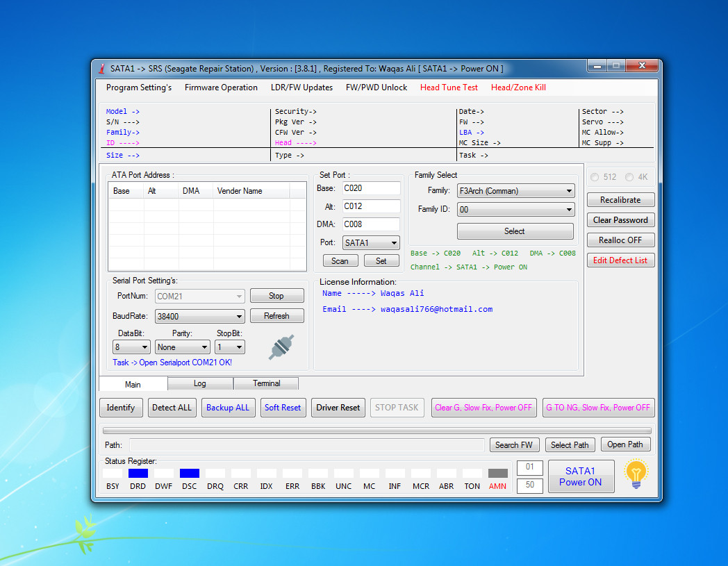This screenshot has height=566, width=728.
Task: Click the blue DRD status indicator
Action: [x=138, y=473]
